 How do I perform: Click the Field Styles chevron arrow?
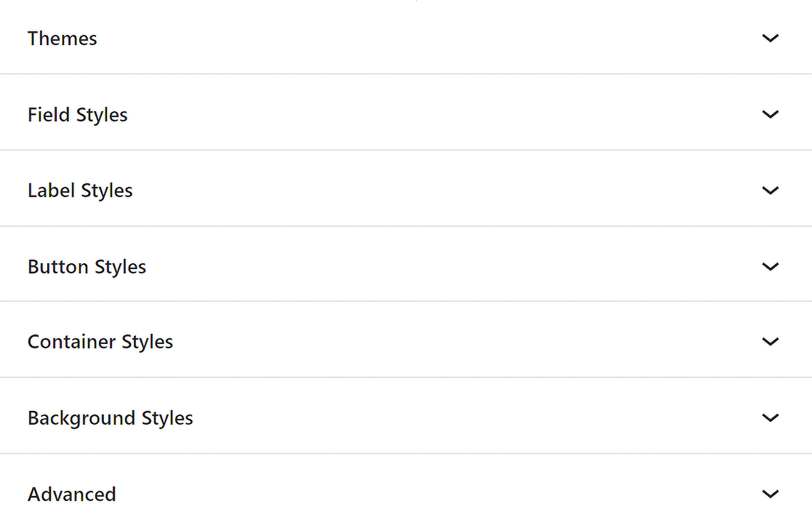click(x=770, y=114)
